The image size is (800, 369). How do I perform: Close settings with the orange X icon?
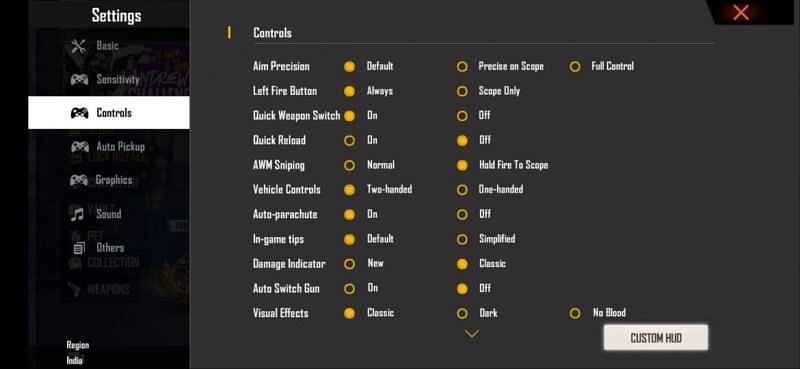pos(741,12)
